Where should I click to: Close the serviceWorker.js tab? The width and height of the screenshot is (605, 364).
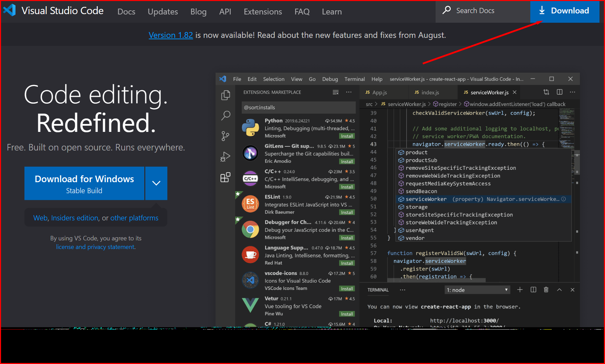coord(514,92)
